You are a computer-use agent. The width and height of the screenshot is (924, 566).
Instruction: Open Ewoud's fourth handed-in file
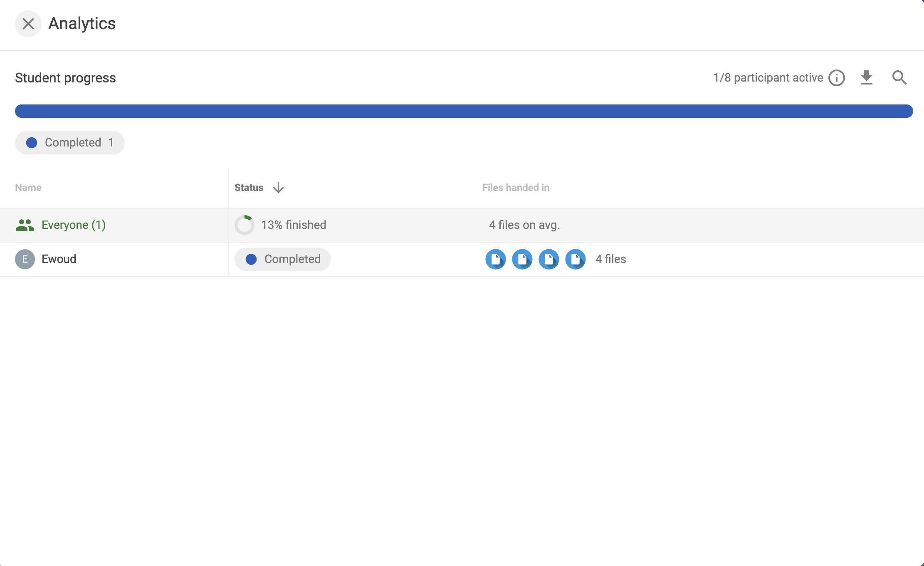coord(576,259)
